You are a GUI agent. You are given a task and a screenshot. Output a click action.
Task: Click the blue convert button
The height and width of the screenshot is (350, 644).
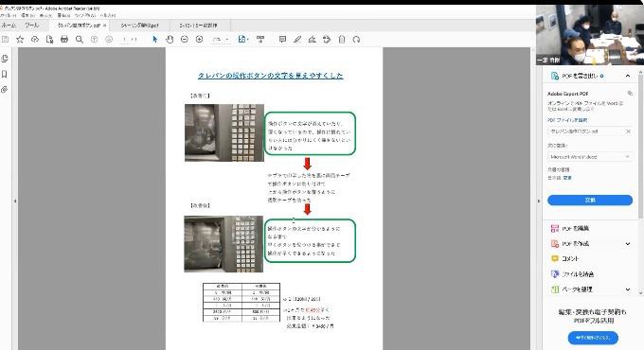590,200
